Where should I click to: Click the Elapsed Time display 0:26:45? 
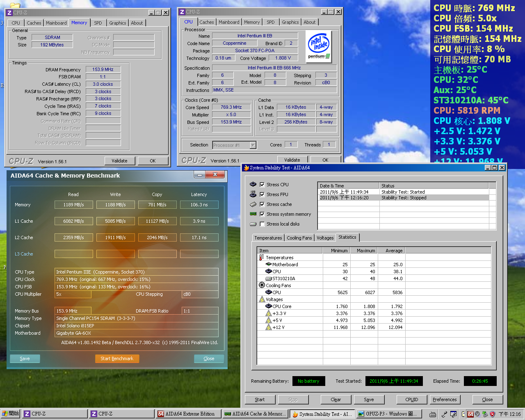tap(480, 381)
